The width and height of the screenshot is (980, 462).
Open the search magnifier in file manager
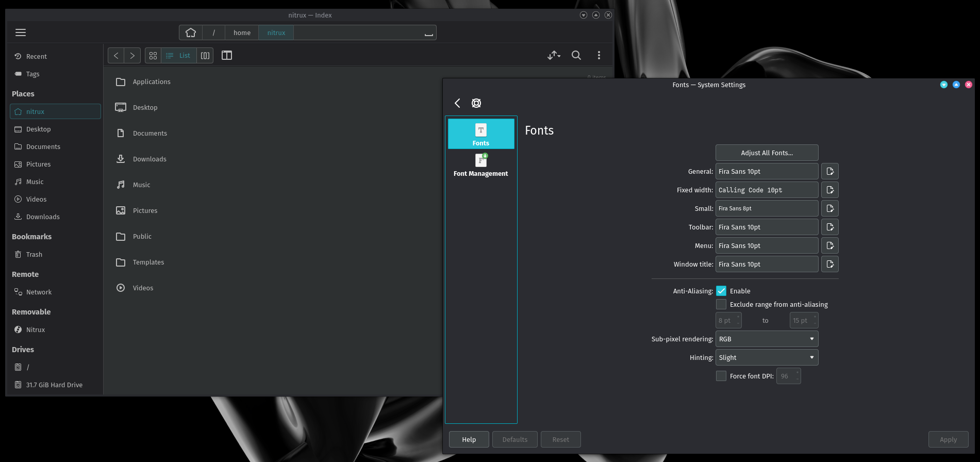click(x=576, y=55)
